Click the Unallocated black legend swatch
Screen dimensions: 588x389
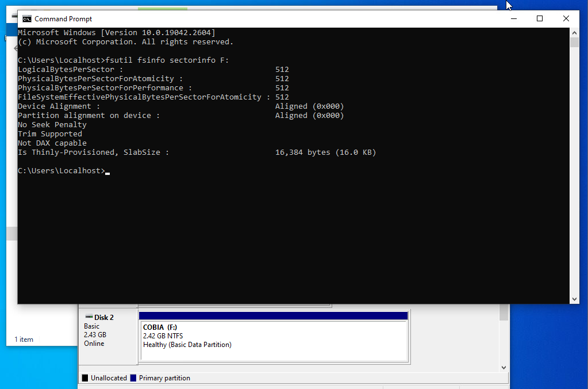point(84,377)
